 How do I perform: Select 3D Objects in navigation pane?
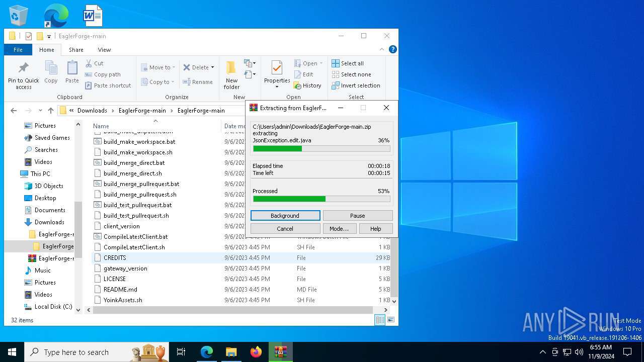(x=49, y=186)
